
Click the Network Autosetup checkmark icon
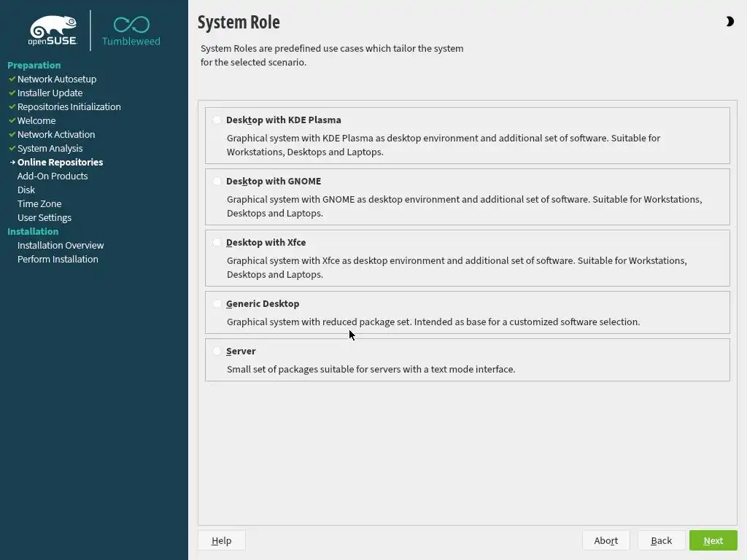click(12, 79)
